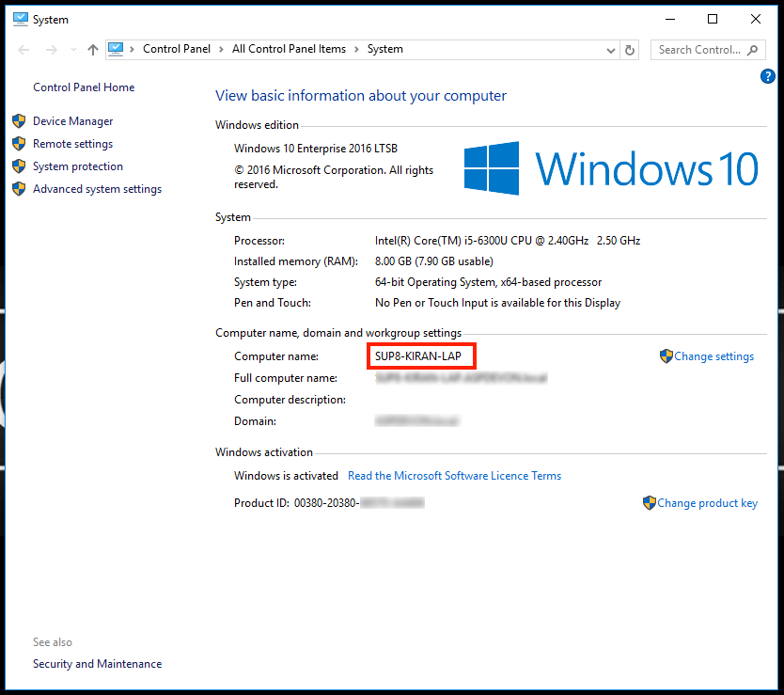Open Security and Maintenance

pos(97,663)
